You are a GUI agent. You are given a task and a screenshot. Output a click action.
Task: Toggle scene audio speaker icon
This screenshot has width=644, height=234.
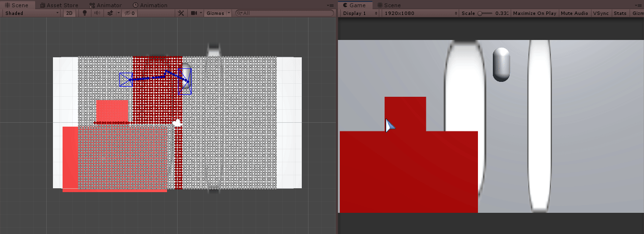pyautogui.click(x=97, y=13)
